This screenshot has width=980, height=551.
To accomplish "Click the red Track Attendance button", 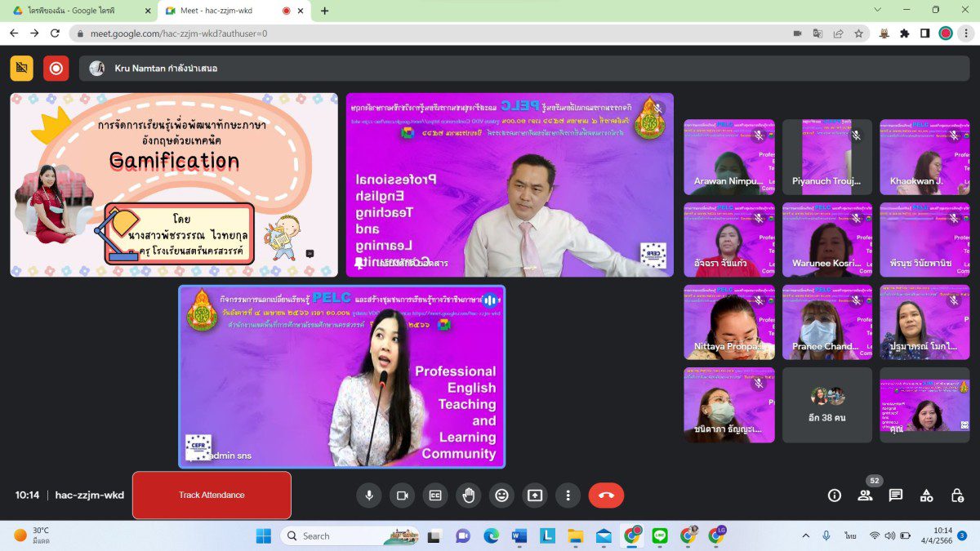I will tap(212, 495).
